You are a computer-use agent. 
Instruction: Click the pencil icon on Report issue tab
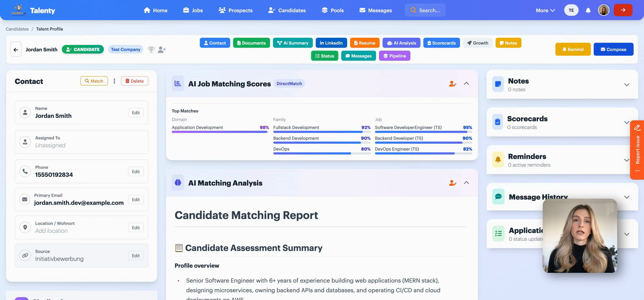point(637,128)
